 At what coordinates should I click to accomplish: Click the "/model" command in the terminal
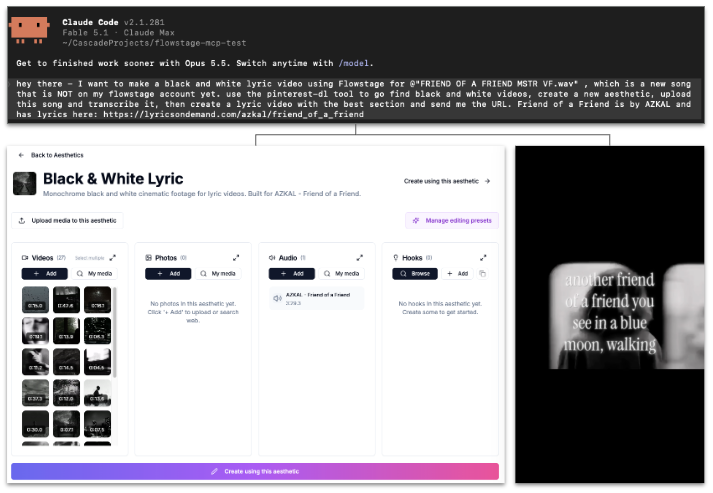click(353, 63)
